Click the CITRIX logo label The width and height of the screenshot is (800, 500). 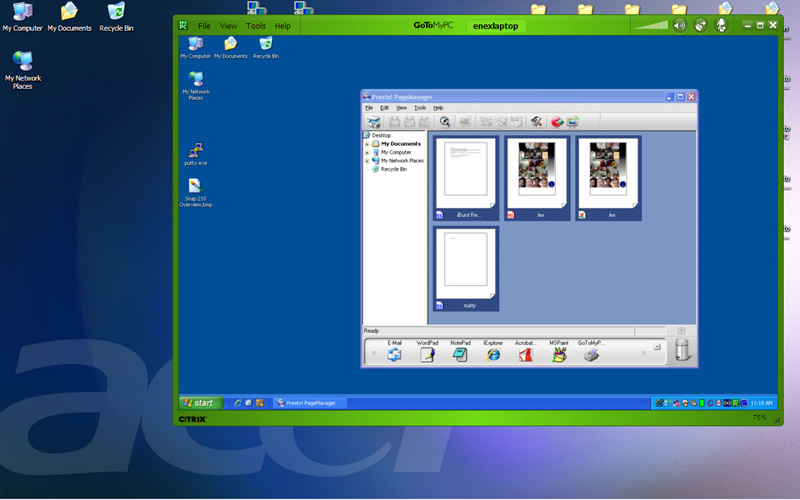pyautogui.click(x=192, y=419)
